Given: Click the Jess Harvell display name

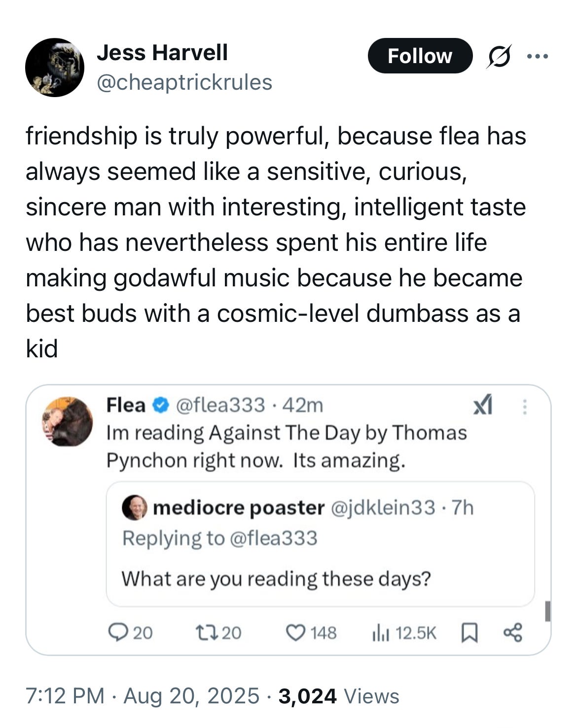Looking at the screenshot, I should coord(162,52).
